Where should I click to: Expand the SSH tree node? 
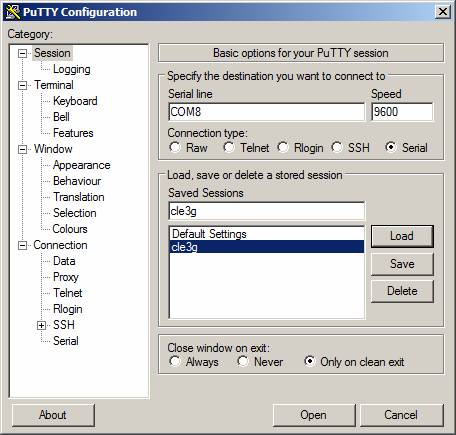coord(41,325)
